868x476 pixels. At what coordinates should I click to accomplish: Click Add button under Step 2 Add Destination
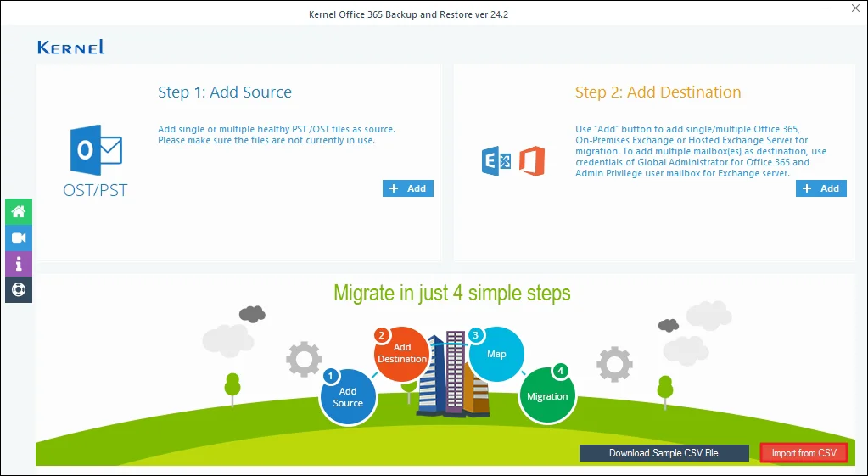pos(821,188)
